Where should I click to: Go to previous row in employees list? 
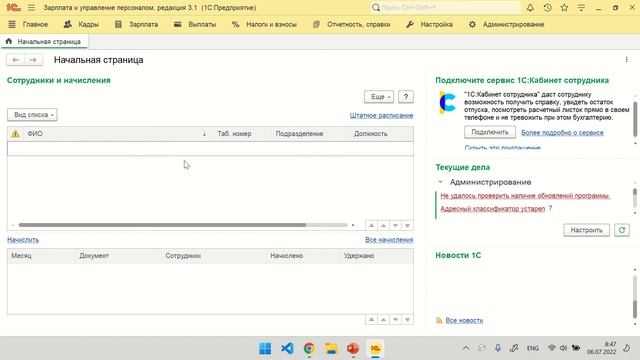(x=383, y=225)
